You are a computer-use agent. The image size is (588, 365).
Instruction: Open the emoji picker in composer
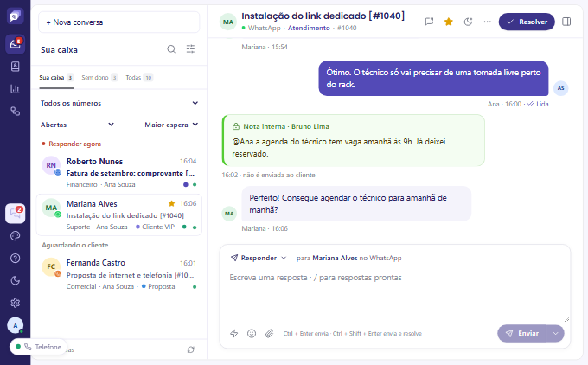click(x=252, y=334)
